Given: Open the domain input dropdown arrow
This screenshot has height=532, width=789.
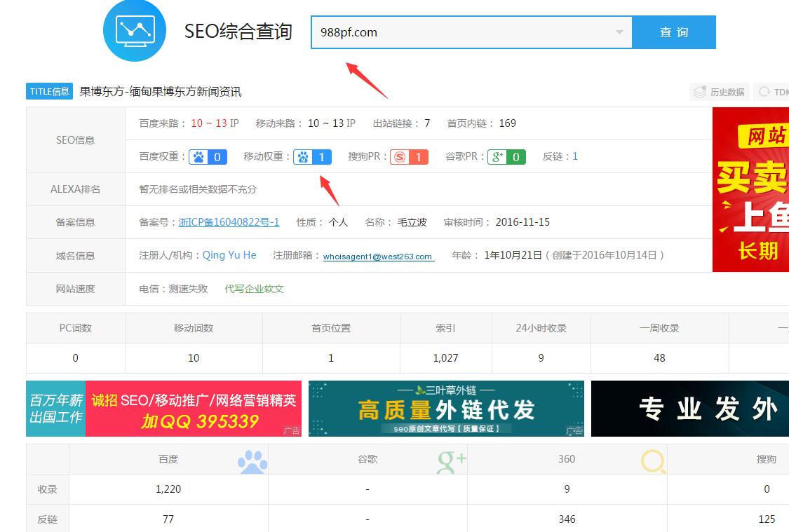Looking at the screenshot, I should [619, 32].
